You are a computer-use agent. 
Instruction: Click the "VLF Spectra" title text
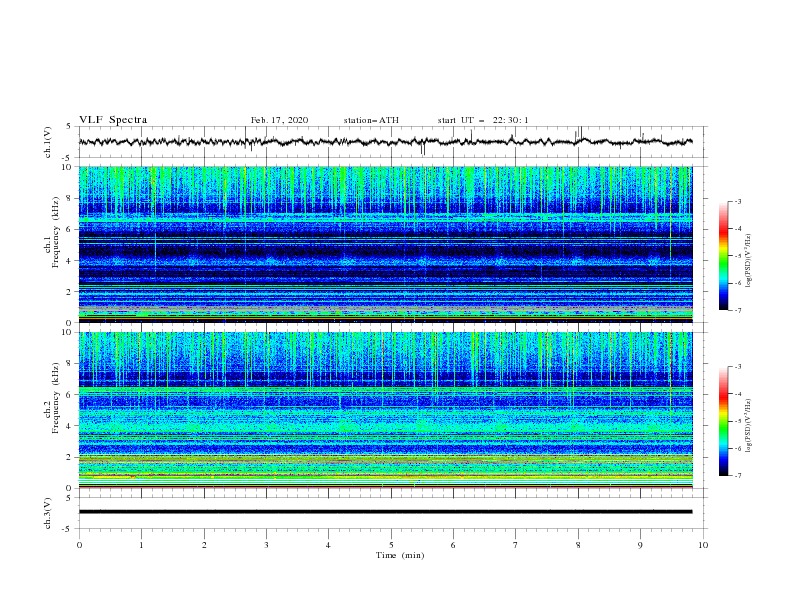[113, 120]
